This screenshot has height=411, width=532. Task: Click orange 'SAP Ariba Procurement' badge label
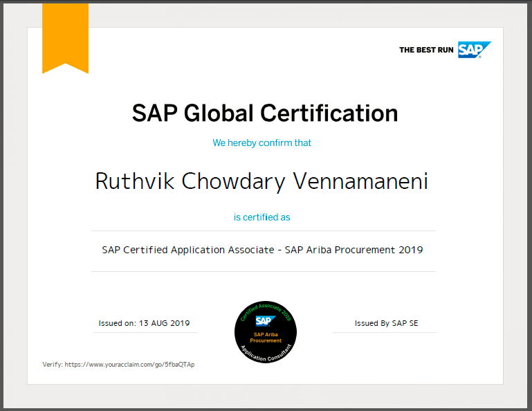[x=266, y=338]
